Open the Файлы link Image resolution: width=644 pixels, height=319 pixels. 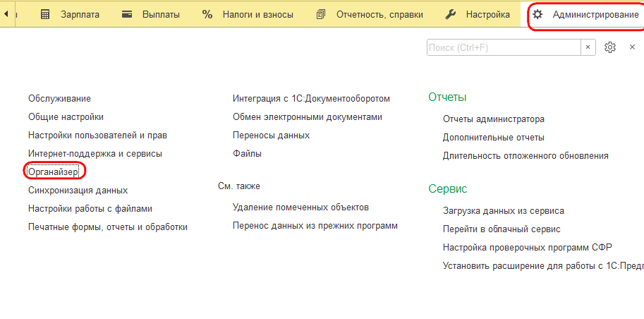[x=248, y=154]
